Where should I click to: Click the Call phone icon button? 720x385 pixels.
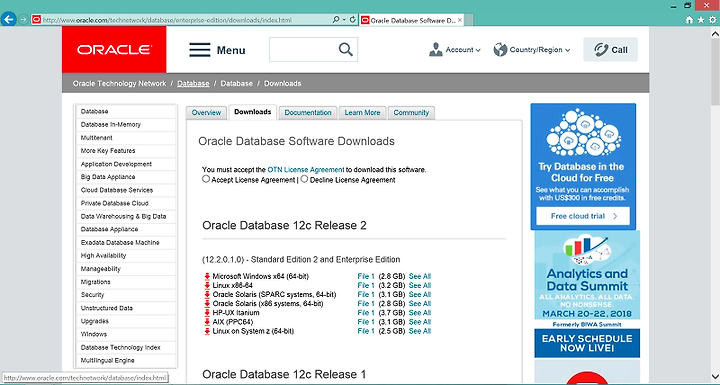tap(610, 50)
